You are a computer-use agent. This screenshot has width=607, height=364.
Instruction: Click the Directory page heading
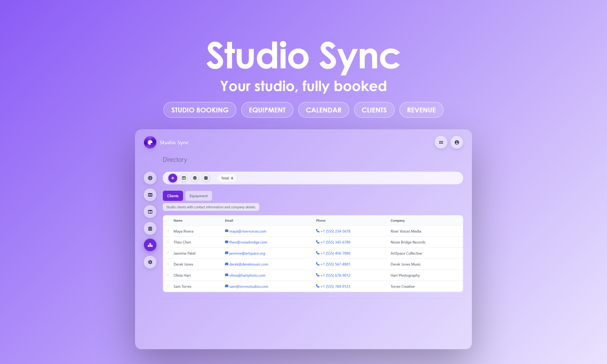pyautogui.click(x=175, y=160)
